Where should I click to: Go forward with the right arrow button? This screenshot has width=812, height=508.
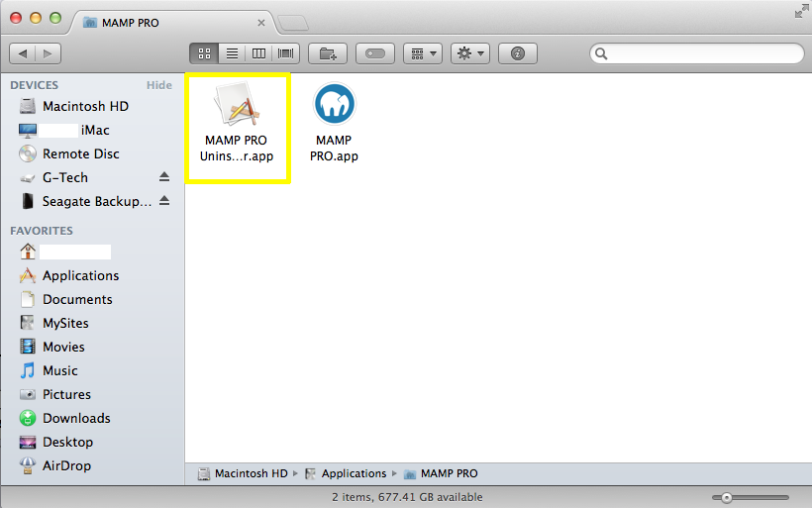click(x=49, y=53)
